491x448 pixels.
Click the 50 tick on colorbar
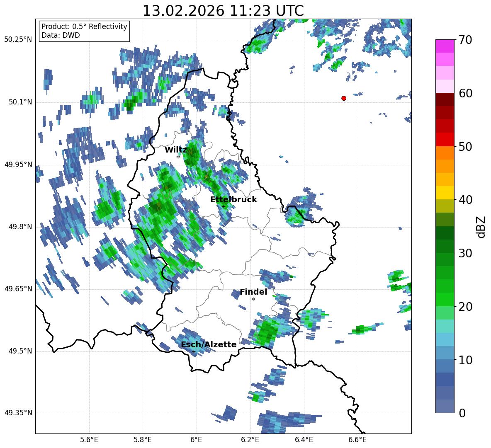pos(465,146)
